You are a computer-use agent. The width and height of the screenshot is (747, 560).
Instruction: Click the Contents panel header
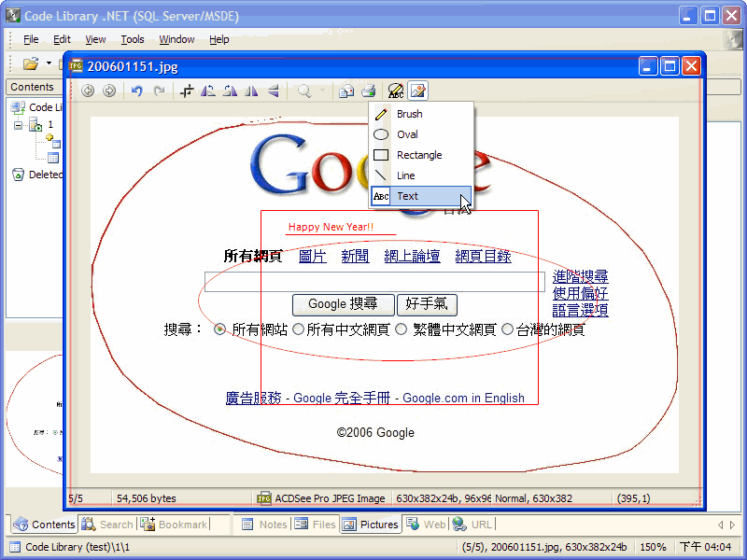(x=33, y=87)
